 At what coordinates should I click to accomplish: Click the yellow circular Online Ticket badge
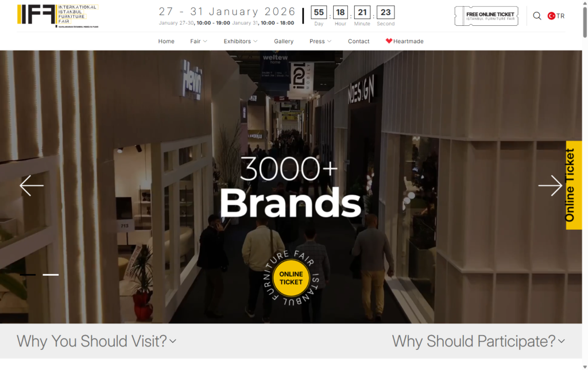tap(291, 278)
